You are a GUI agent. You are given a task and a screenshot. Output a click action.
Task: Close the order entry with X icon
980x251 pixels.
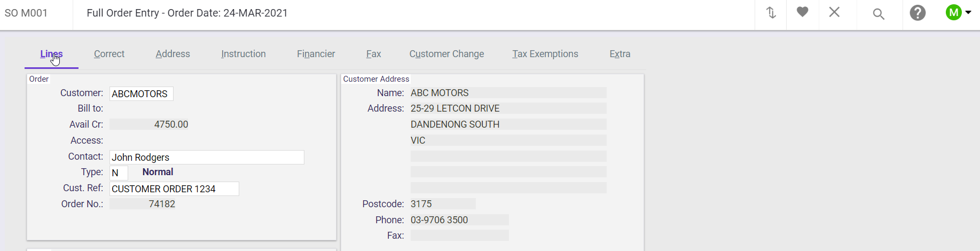tap(834, 12)
